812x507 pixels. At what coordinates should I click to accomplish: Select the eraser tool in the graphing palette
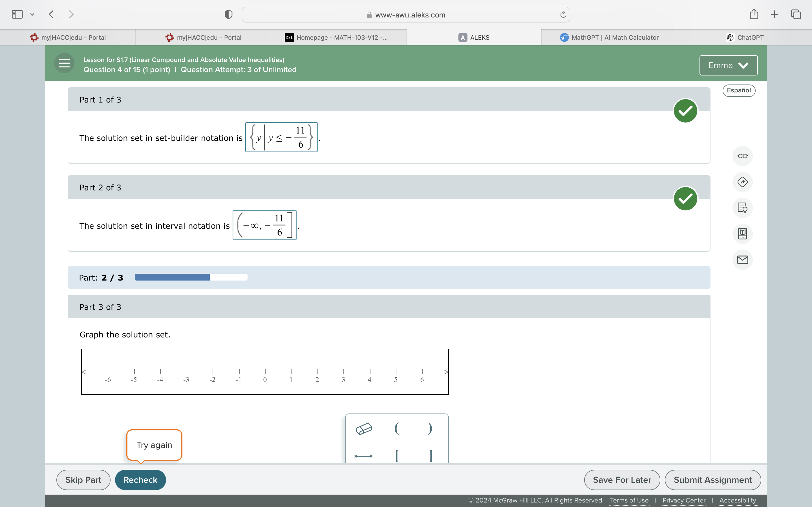click(x=364, y=429)
